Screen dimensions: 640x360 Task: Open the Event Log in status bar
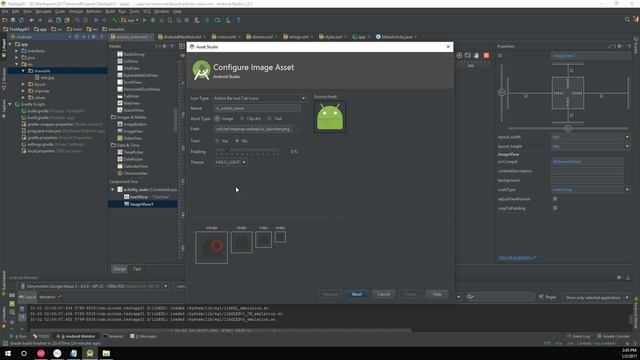coord(578,336)
